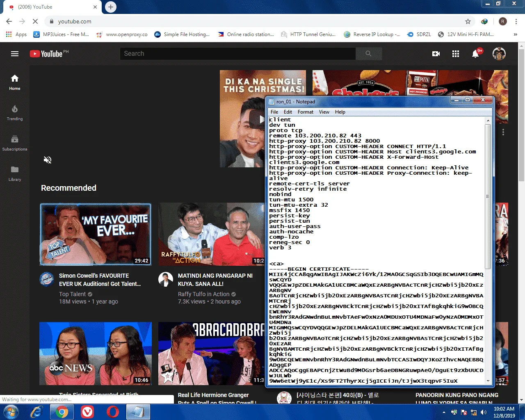Click the YouTube page vertical scrollbar thumb

click(521, 115)
